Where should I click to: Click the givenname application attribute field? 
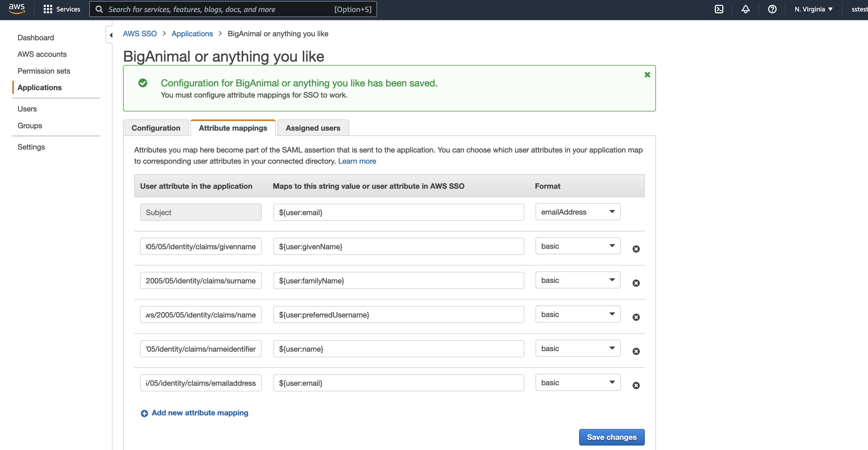pos(201,246)
